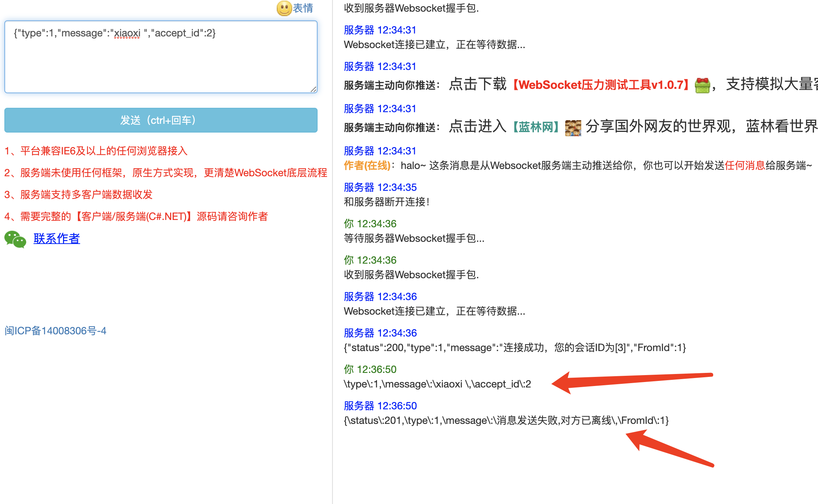
Task: Click the crowd faces thumbnail icon
Action: click(573, 128)
